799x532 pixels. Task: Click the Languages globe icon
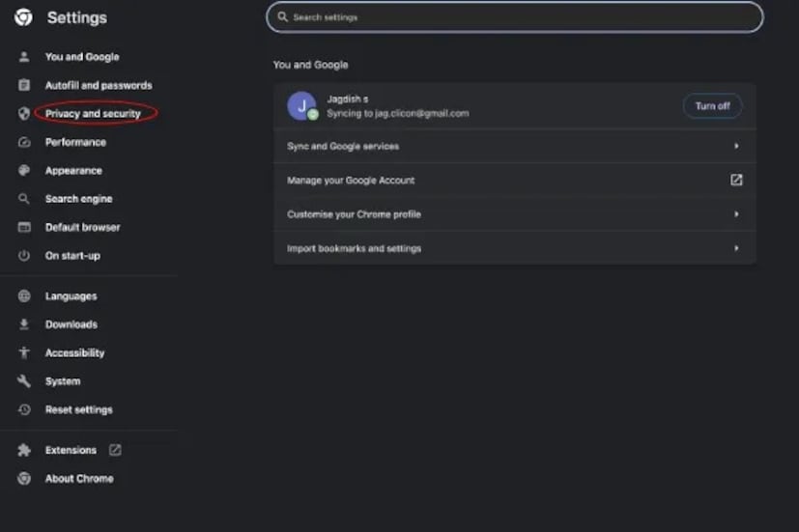pyautogui.click(x=24, y=296)
